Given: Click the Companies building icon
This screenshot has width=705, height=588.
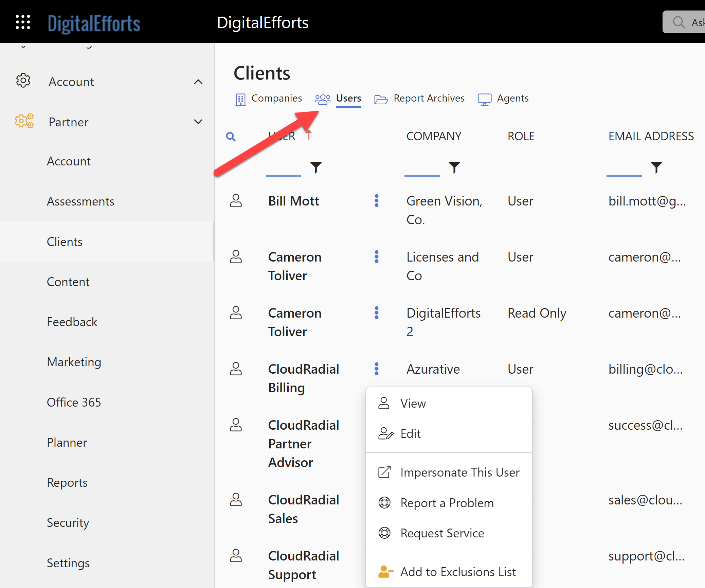Looking at the screenshot, I should coord(240,100).
